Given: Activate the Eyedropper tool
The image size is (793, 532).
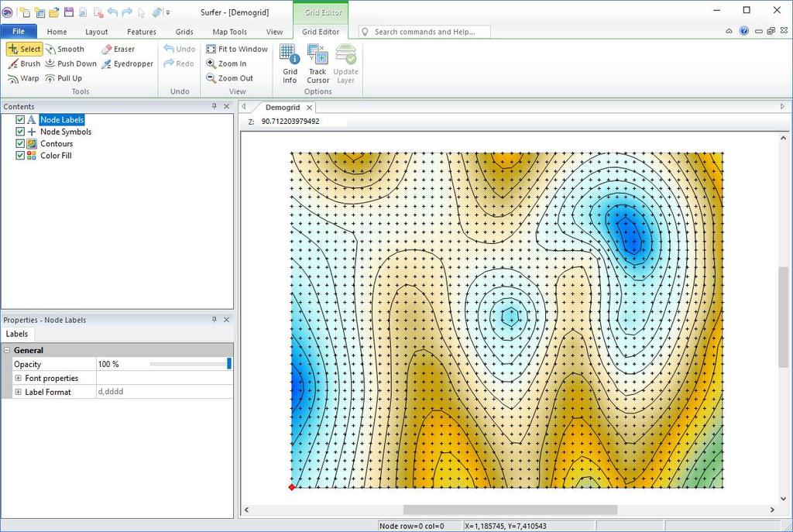Looking at the screenshot, I should point(127,63).
